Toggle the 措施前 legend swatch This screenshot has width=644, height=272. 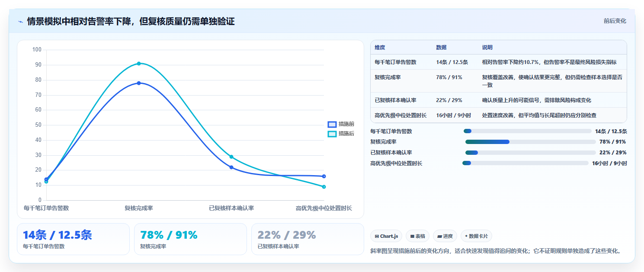tap(332, 124)
